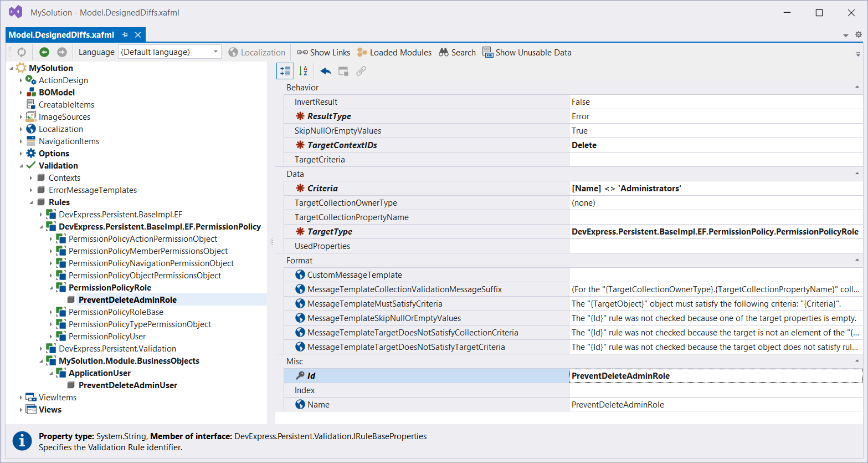Select the Localization tree node
Image resolution: width=868 pixels, height=463 pixels.
point(61,129)
